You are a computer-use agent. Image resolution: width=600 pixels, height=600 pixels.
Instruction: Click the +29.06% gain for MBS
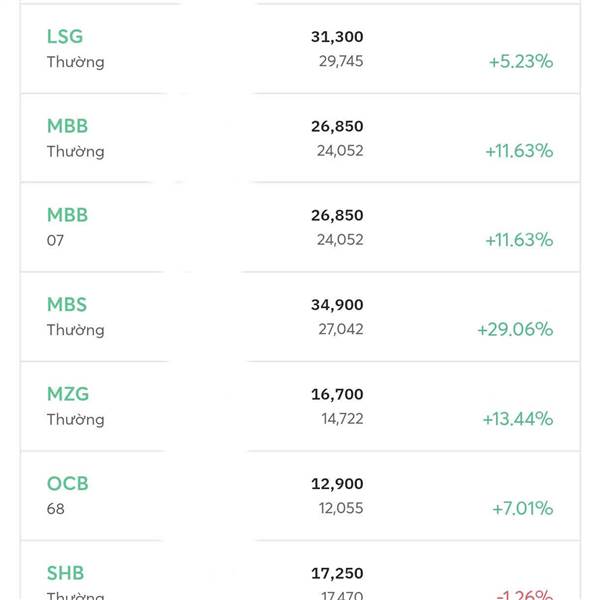(515, 329)
